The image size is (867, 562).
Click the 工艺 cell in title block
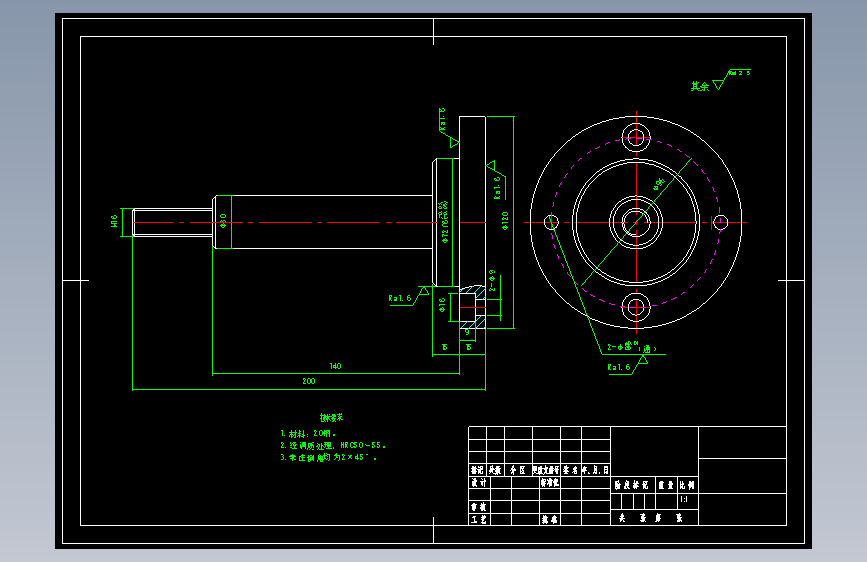(479, 519)
